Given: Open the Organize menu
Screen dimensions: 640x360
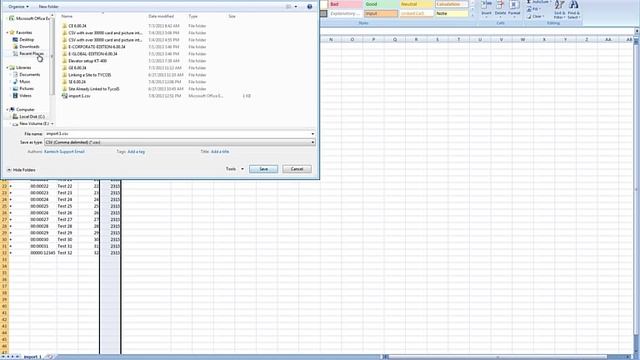Looking at the screenshot, I should 18,7.
